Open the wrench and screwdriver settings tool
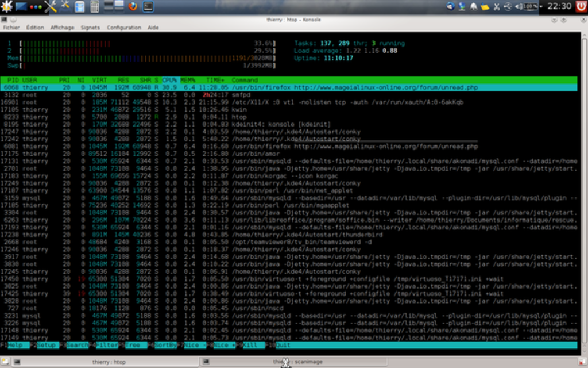Viewport: 588px width, 368px height. click(x=51, y=6)
